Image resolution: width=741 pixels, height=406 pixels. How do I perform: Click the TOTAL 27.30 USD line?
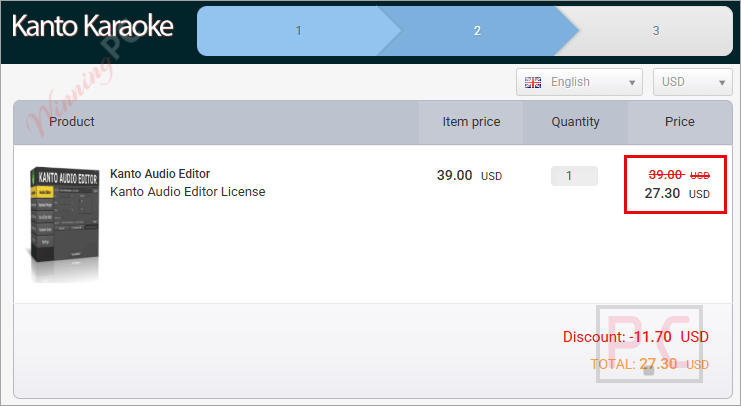tap(649, 364)
